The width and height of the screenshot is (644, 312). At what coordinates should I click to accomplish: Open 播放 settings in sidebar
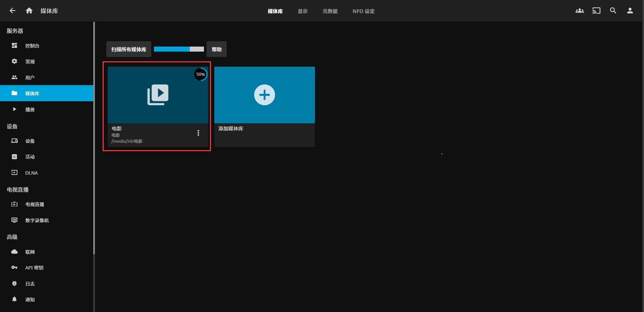pos(30,109)
